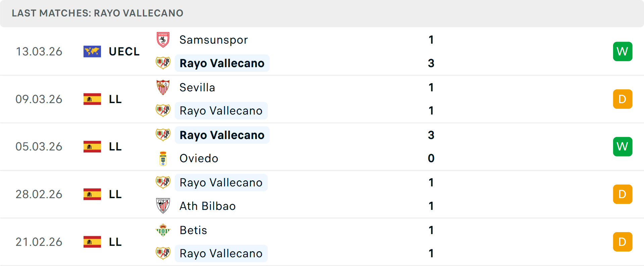Viewport: 644px width, 266px height.
Task: Open the W result badge for Samsunspor match
Action: pyautogui.click(x=623, y=51)
